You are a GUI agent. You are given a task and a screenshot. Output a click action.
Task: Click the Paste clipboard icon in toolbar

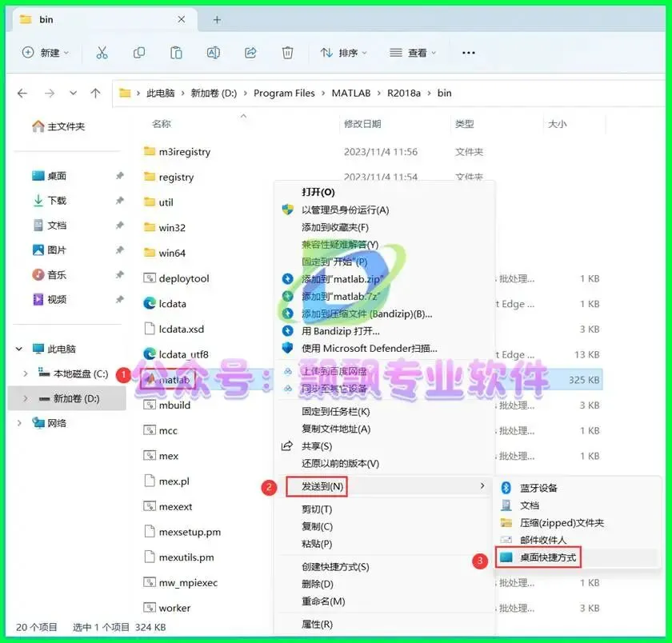pos(176,53)
